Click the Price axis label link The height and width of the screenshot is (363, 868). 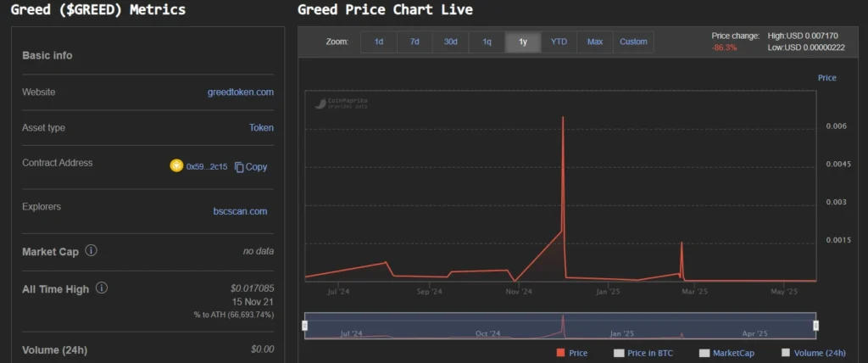coord(827,78)
